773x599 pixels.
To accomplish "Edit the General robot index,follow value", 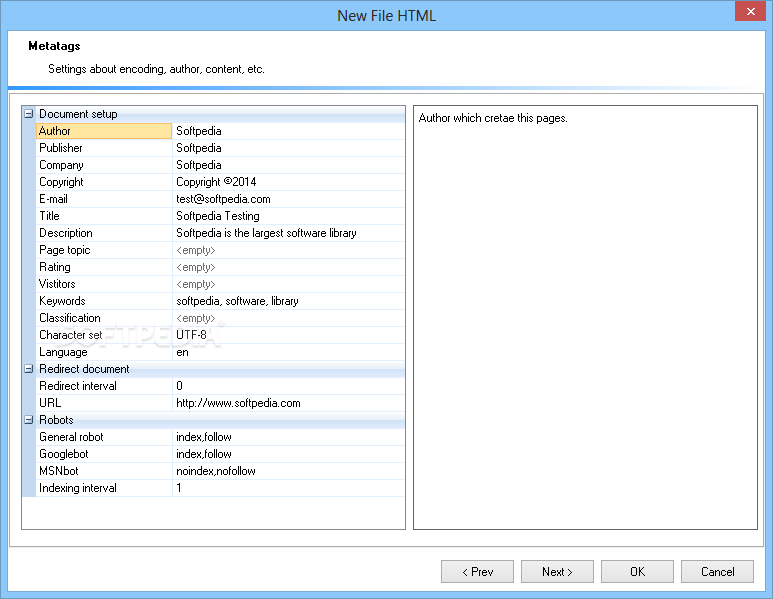I will click(x=288, y=437).
